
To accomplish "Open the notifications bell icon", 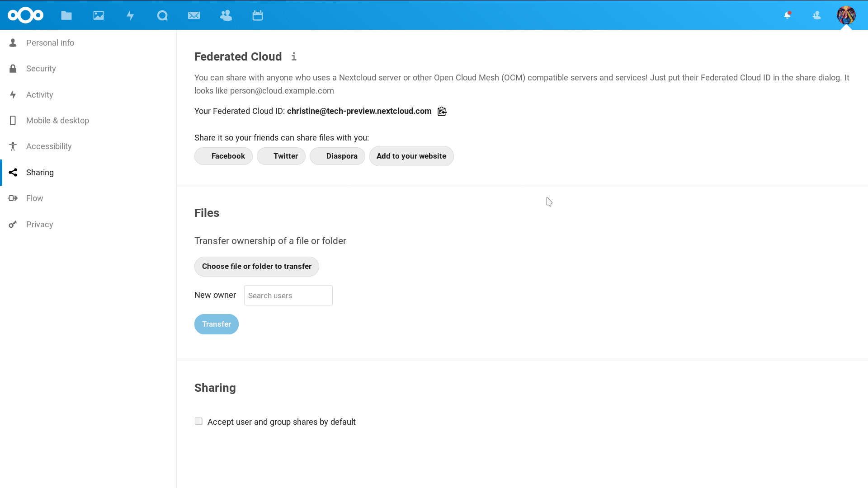I will [x=788, y=15].
